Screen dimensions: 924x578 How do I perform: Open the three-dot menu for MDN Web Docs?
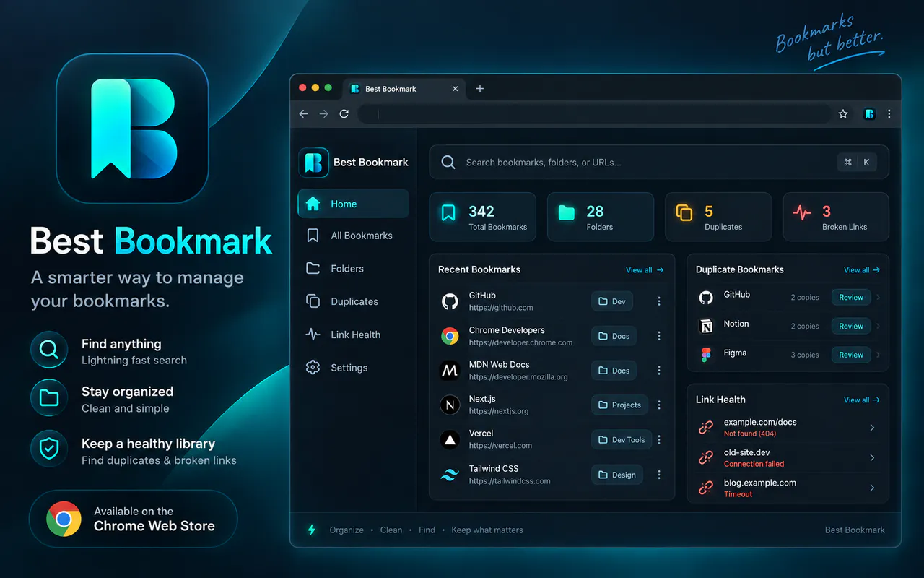[659, 371]
